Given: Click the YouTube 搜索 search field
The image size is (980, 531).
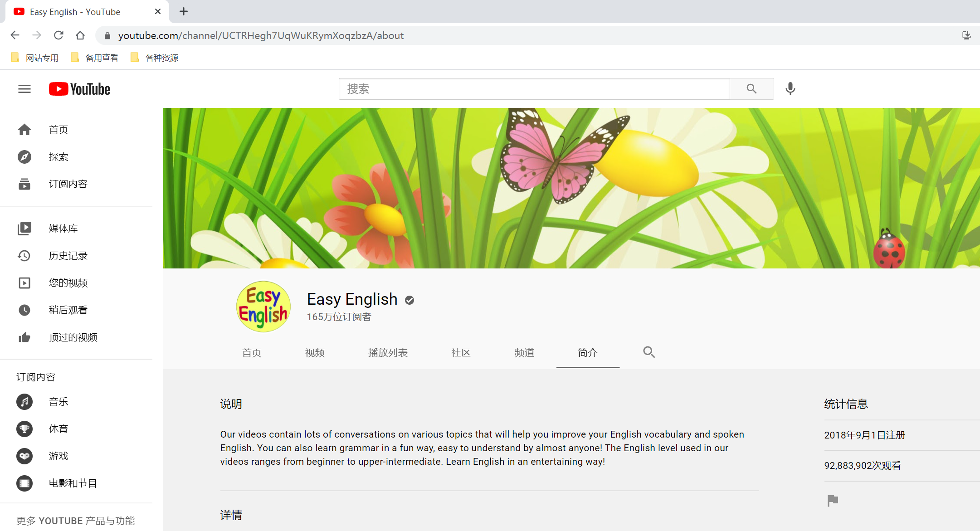Looking at the screenshot, I should point(534,89).
